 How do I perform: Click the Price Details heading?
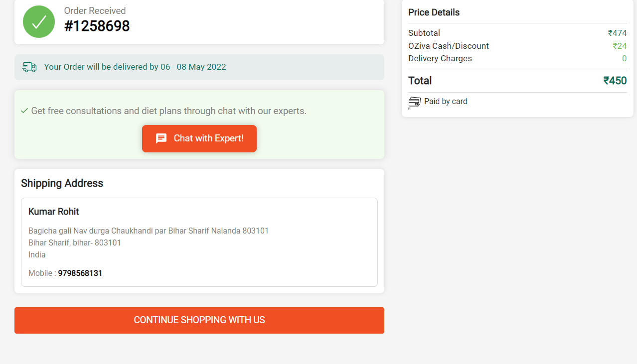434,12
